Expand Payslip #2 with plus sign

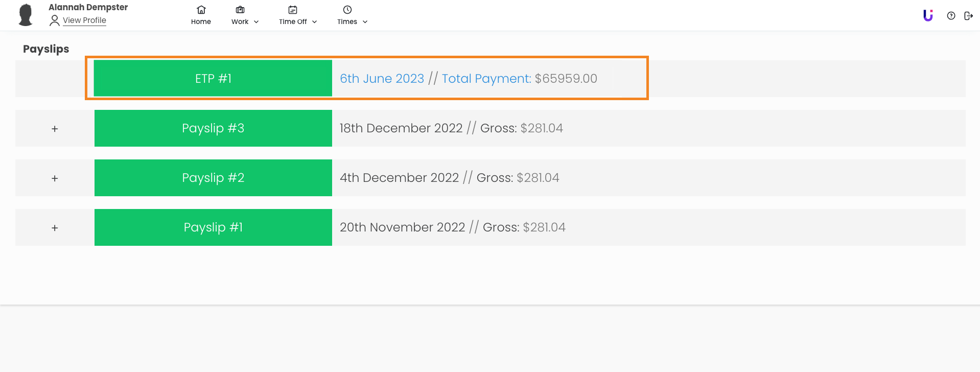click(x=55, y=178)
